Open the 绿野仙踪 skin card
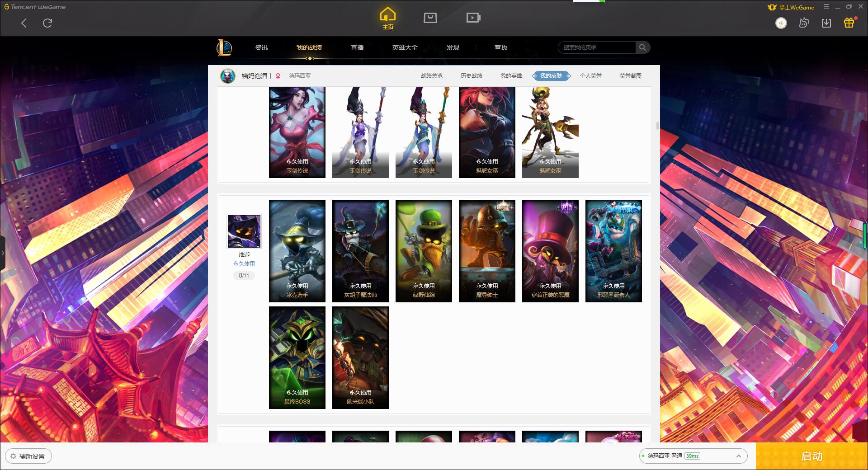This screenshot has height=470, width=868. coord(424,251)
